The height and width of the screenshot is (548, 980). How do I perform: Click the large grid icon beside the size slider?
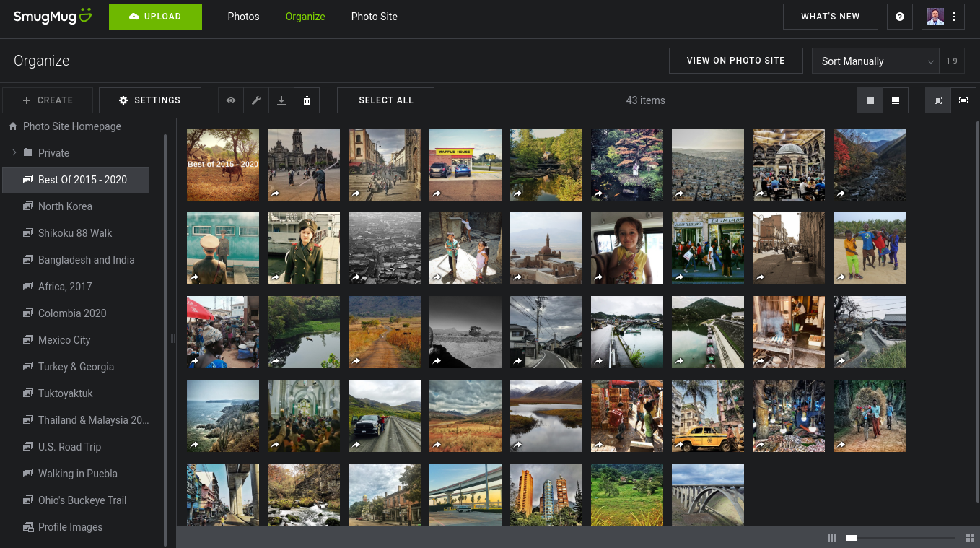[x=970, y=537]
